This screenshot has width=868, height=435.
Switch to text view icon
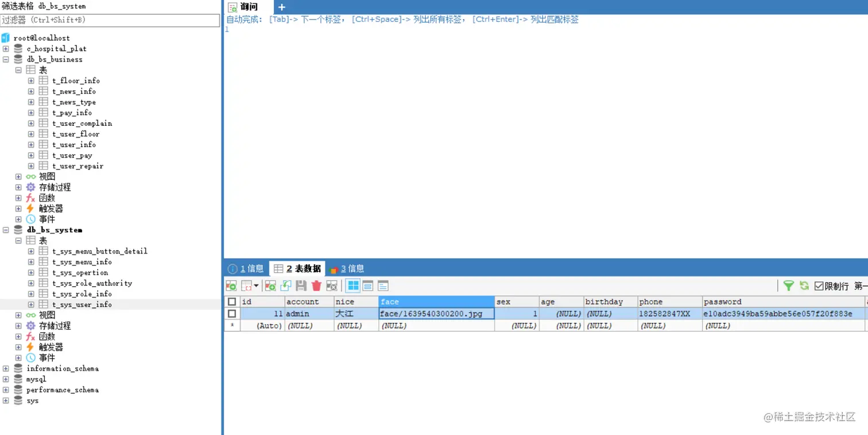pyautogui.click(x=383, y=286)
